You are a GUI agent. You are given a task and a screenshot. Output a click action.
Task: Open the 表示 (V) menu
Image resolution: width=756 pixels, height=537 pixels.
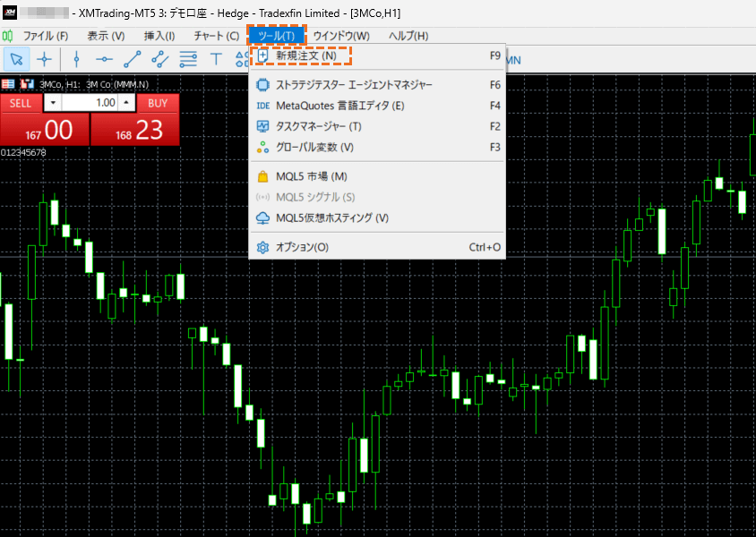pos(106,36)
